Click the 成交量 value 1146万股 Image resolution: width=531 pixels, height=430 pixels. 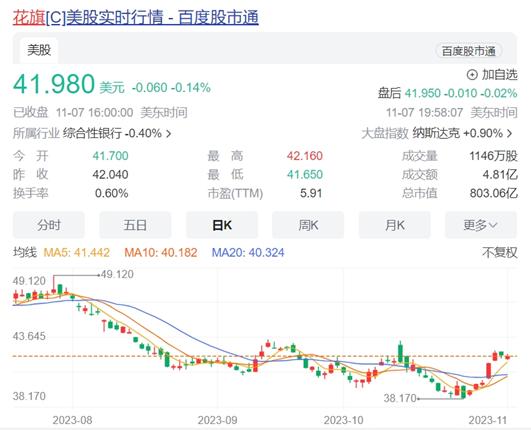point(493,156)
